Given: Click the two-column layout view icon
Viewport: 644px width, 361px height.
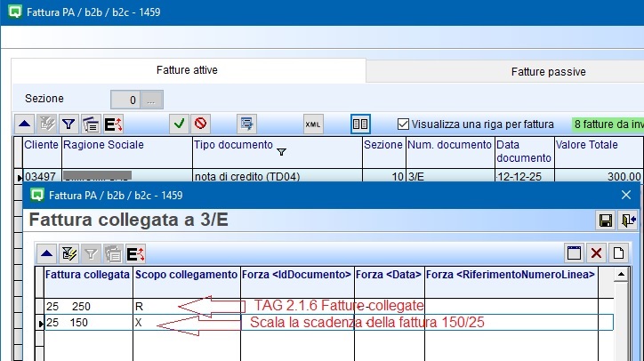Looking at the screenshot, I should point(360,124).
